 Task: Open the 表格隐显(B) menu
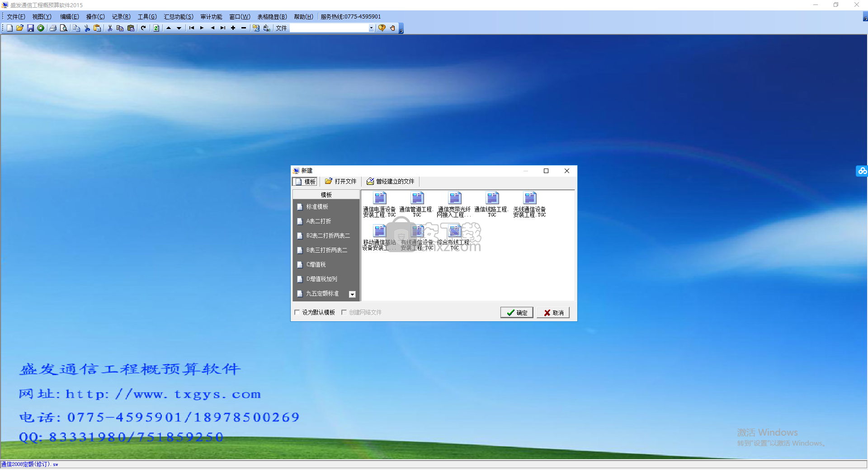[272, 17]
